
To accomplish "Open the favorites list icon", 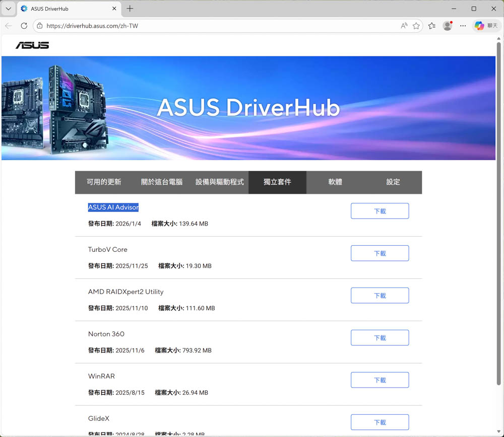I will [432, 26].
